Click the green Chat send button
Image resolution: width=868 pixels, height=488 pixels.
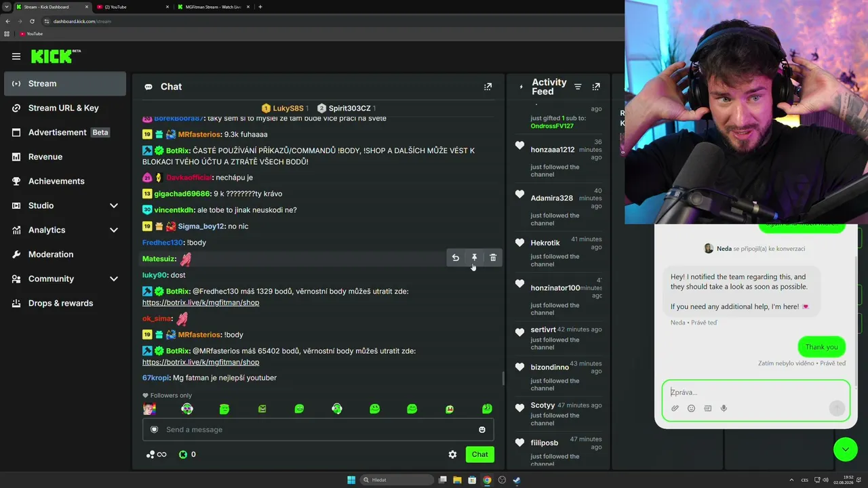pos(479,454)
